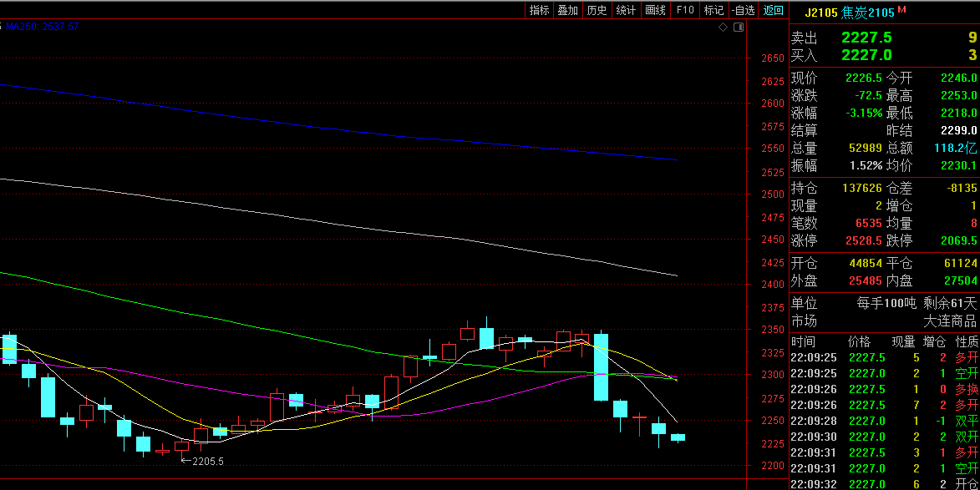Click the 大连商品 market text
Screen dimensions: 980x490
950,321
